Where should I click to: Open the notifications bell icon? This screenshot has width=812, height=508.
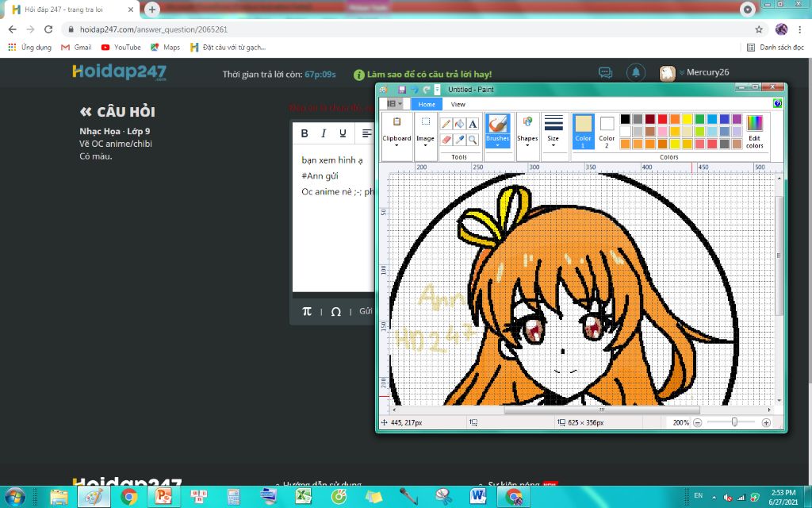pyautogui.click(x=636, y=72)
